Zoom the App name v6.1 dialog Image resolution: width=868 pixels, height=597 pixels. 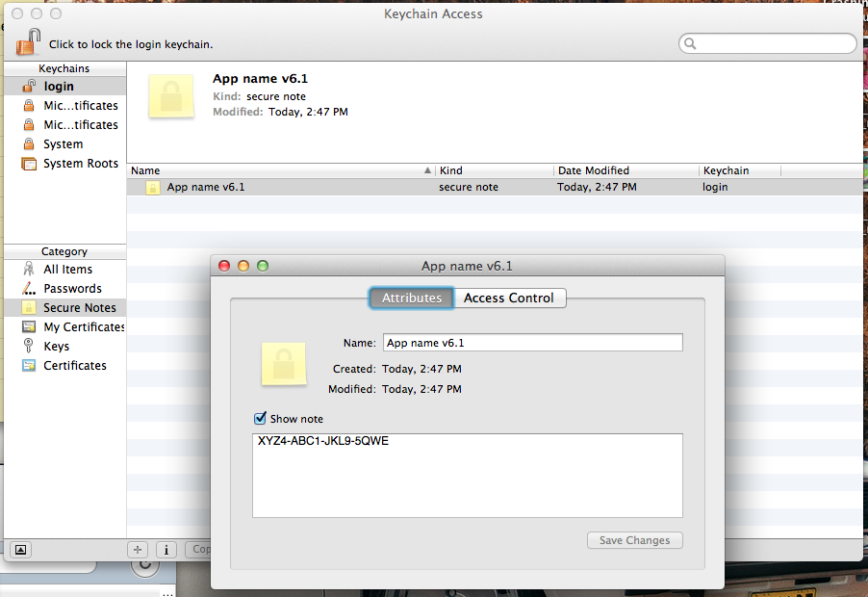263,266
